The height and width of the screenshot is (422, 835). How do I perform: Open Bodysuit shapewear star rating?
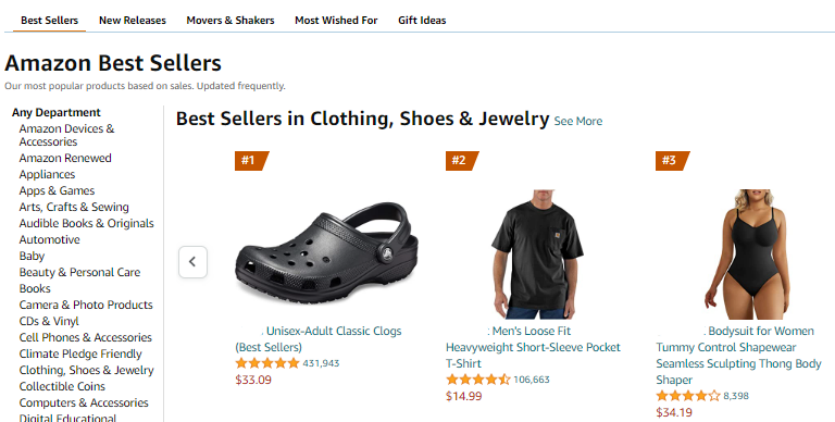(688, 396)
